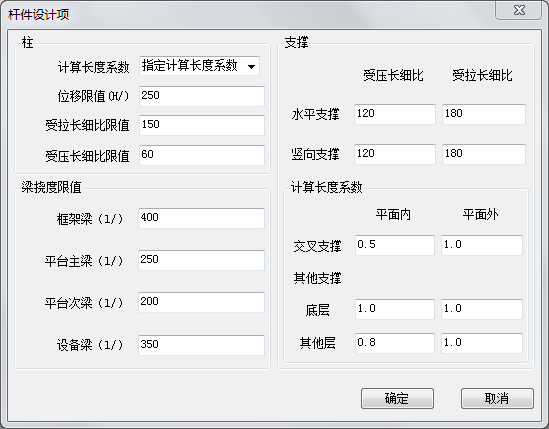Focus the 底层 平面外 field
Image resolution: width=549 pixels, height=429 pixels.
[x=482, y=309]
